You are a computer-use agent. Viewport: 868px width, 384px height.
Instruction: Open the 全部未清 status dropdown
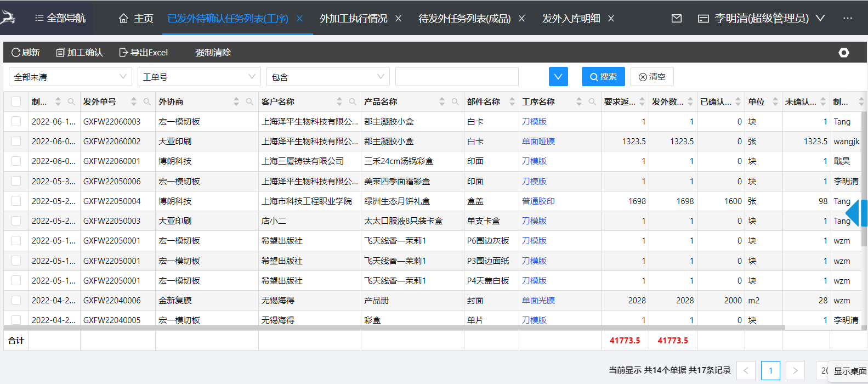70,77
